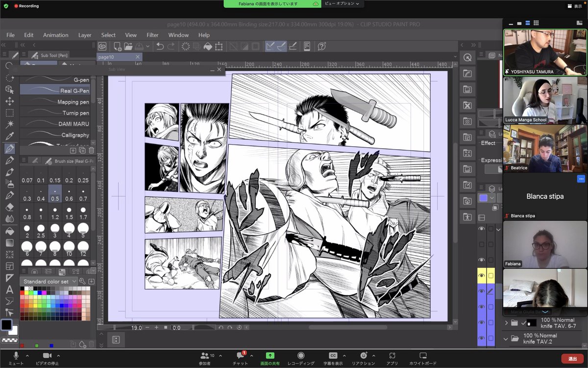Click the Clear (dotted circle) icon
The height and width of the screenshot is (368, 588).
coord(186,46)
